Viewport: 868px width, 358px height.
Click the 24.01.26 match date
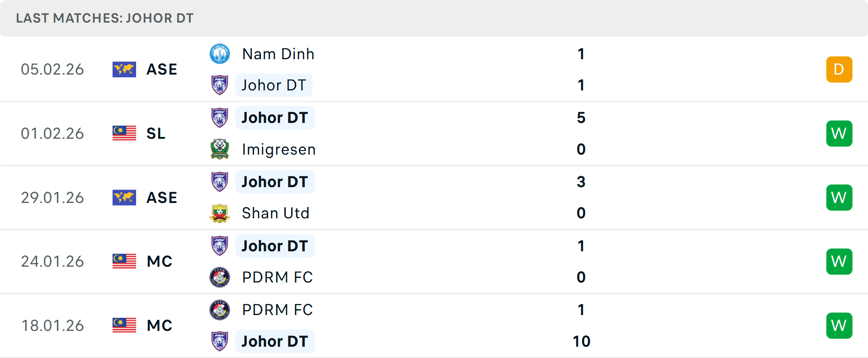pos(52,261)
